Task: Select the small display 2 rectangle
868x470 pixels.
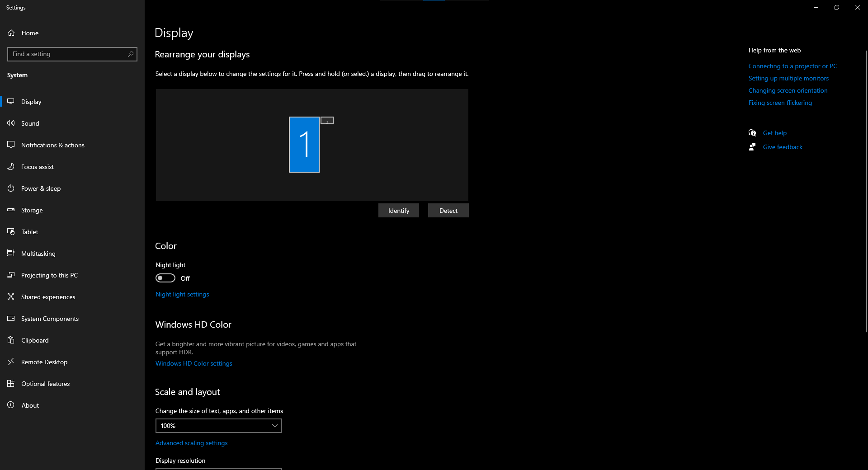Action: (327, 121)
